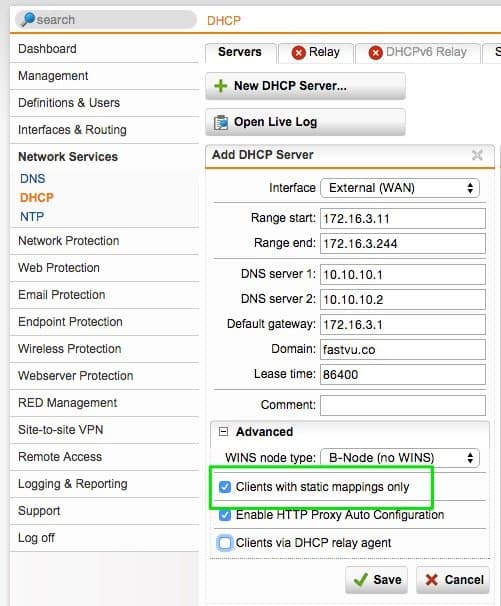Click the search magnifier icon
The image size is (501, 606).
pyautogui.click(x=28, y=19)
